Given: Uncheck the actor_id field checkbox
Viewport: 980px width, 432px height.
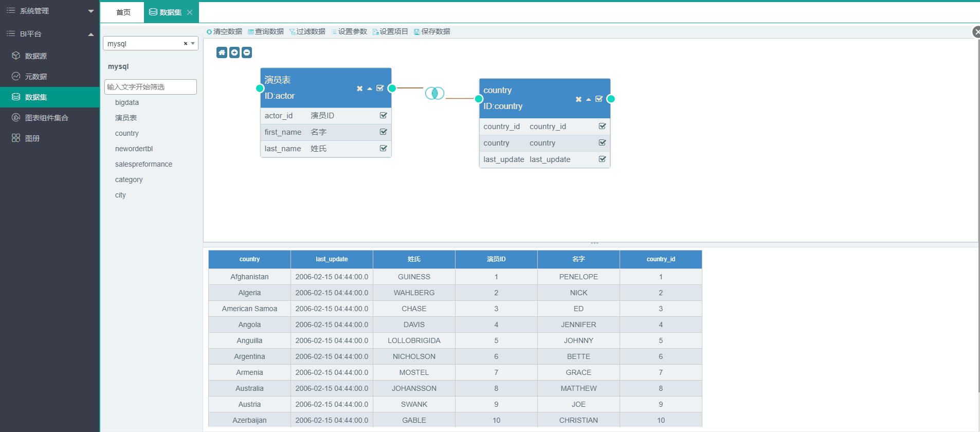Looking at the screenshot, I should pos(383,116).
